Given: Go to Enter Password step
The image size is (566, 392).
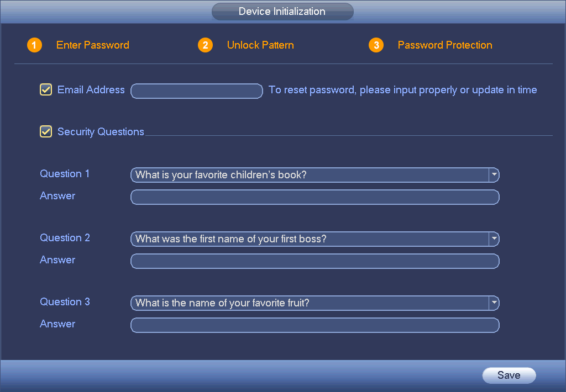Looking at the screenshot, I should tap(92, 45).
